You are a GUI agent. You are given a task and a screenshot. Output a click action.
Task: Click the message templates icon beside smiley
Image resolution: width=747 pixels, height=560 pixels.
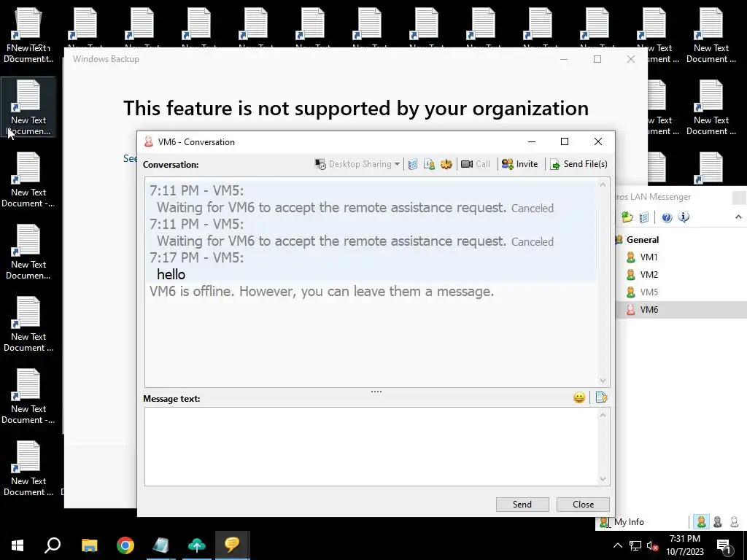(601, 397)
